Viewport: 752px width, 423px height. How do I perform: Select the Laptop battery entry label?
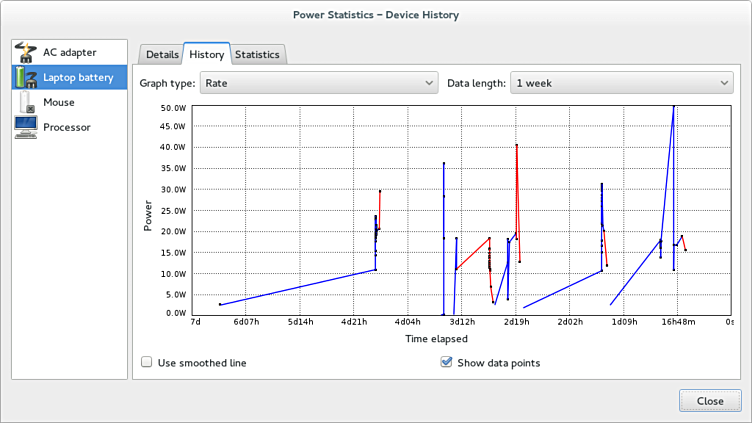tap(79, 77)
